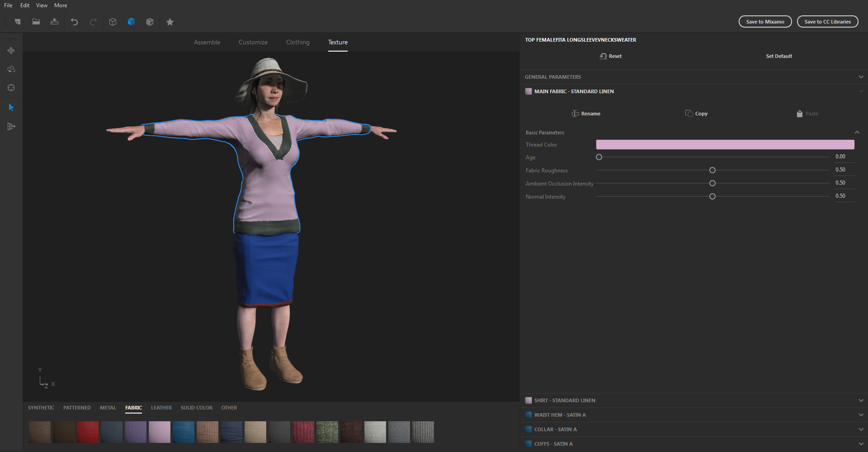Select the orbit camera tool
Screen dimensions: 868x452
11,69
